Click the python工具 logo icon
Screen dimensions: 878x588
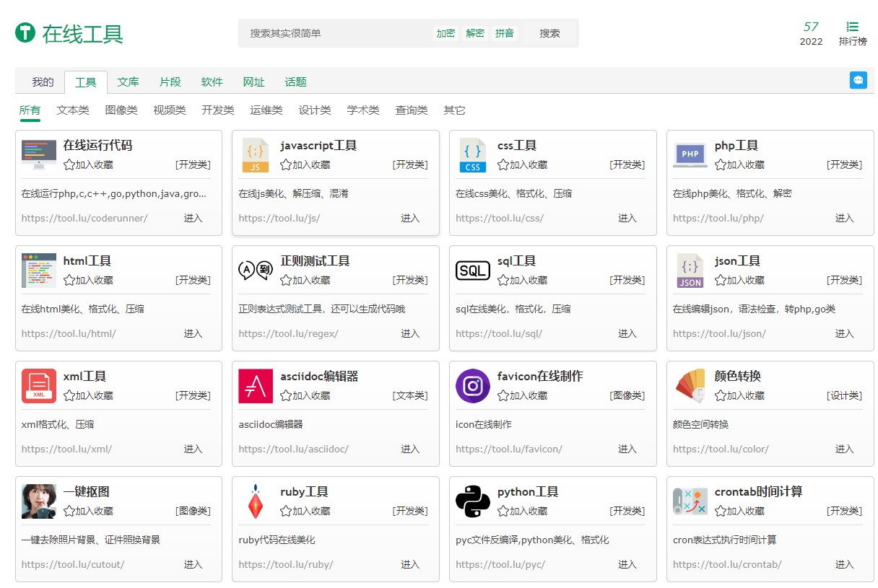point(473,501)
